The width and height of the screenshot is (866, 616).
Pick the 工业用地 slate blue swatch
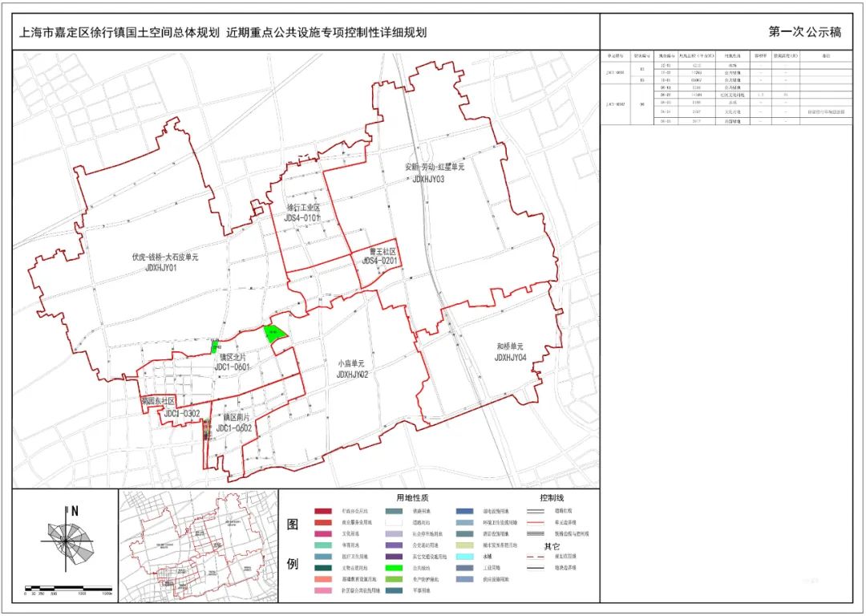point(464,568)
